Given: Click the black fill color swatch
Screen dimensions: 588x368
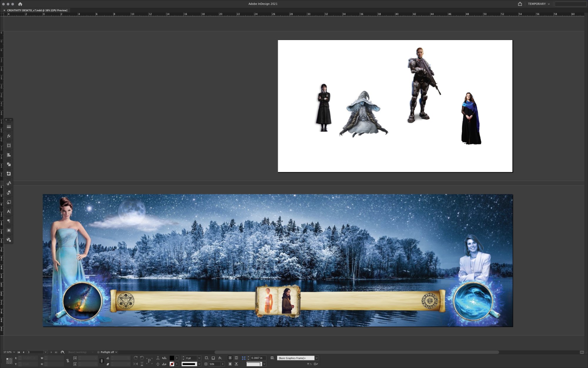Looking at the screenshot, I should click(172, 358).
